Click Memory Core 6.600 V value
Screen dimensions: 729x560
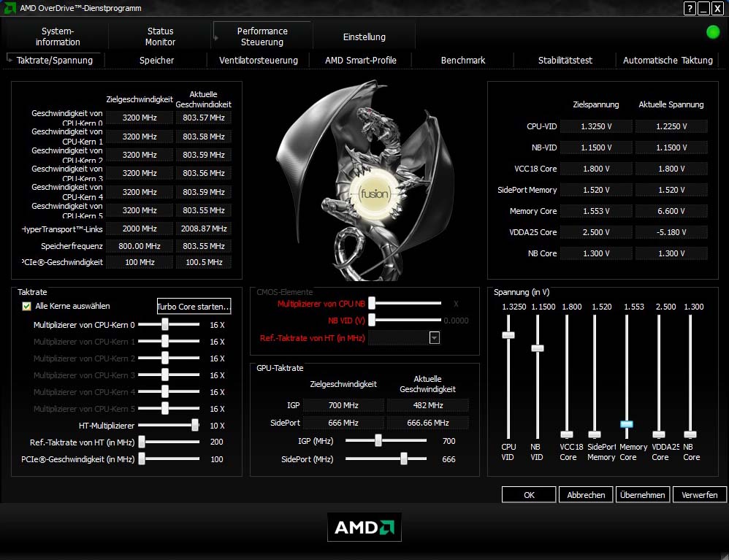(671, 211)
